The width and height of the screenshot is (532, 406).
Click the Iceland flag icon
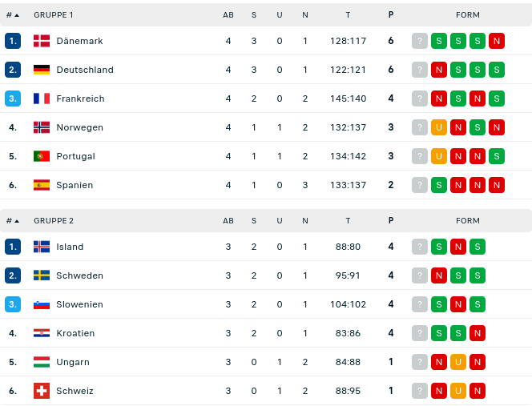42,247
